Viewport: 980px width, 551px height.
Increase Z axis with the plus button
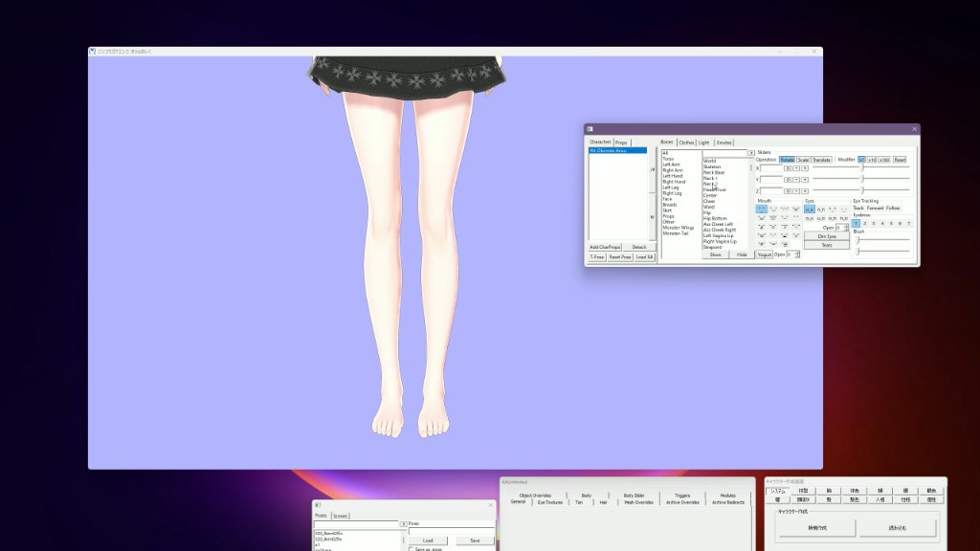point(805,191)
